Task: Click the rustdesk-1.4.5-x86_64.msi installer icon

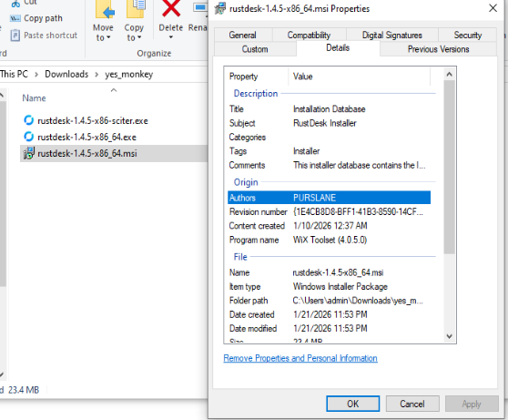Action: [x=29, y=153]
